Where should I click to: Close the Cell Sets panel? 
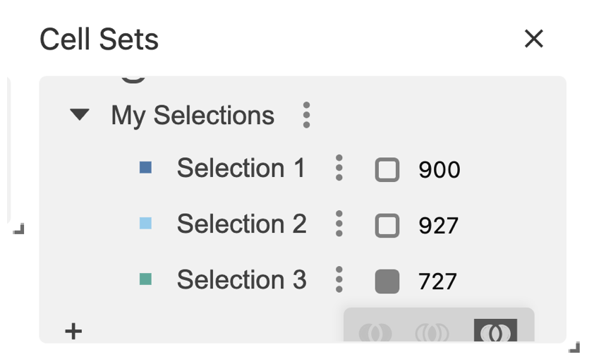534,39
